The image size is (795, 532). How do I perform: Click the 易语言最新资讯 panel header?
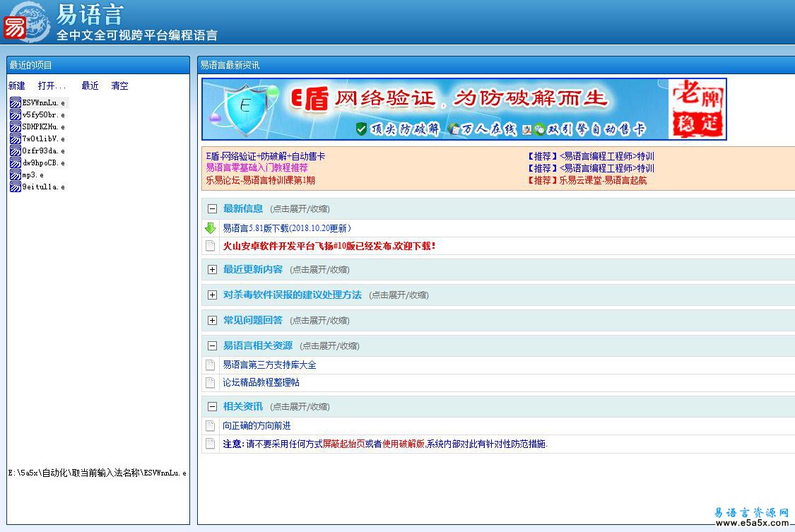496,65
